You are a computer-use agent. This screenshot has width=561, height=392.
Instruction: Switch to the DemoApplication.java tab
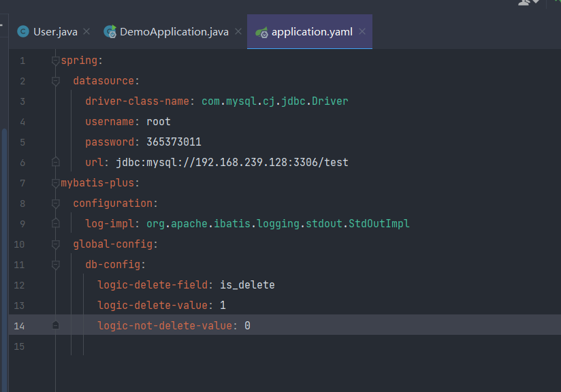point(174,32)
